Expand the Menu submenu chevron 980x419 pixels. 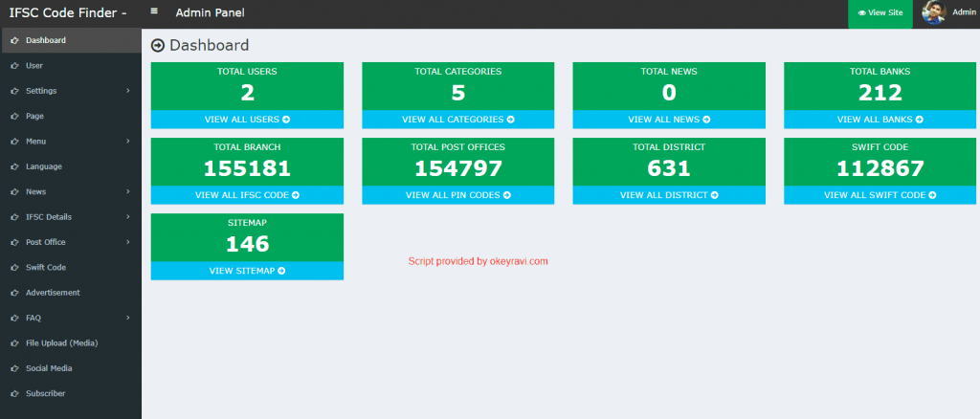coord(128,142)
